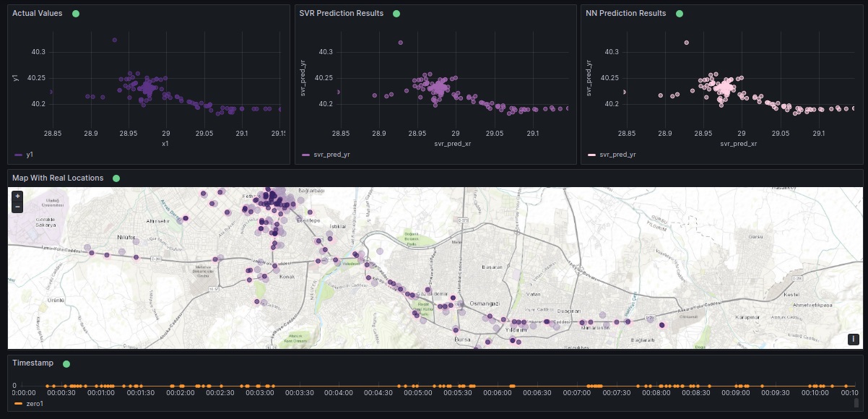The height and width of the screenshot is (419, 868).
Task: Click the green dot next to Map With Real Locations
Action: click(x=116, y=178)
